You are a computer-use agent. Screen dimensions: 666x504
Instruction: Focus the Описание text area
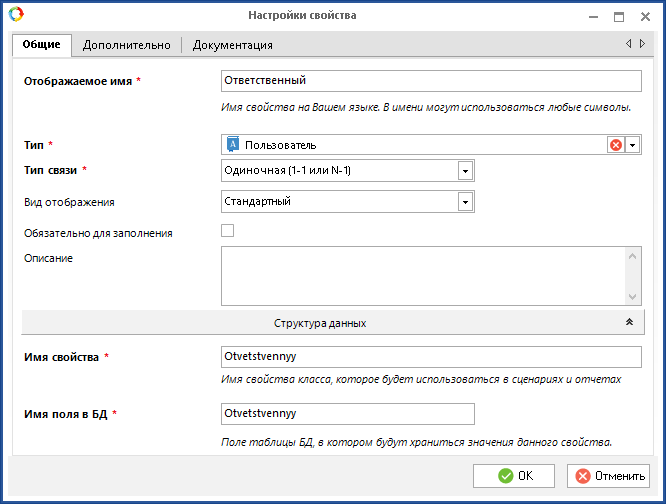pos(422,275)
